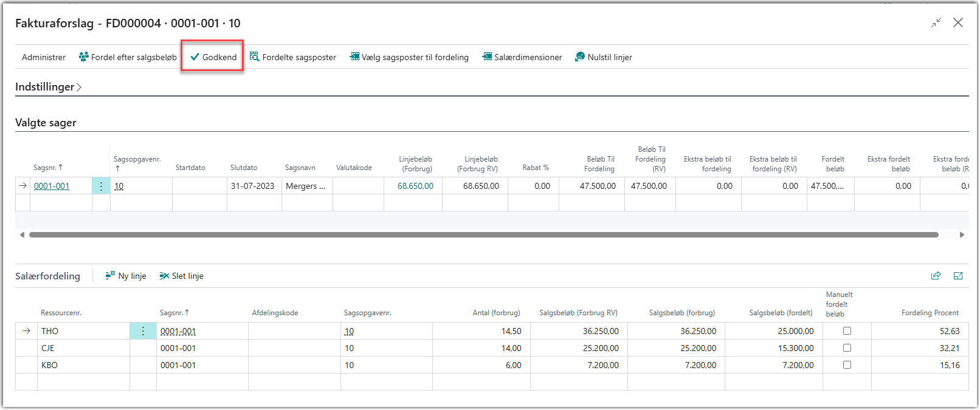Open Fordelte sagsposter

[293, 57]
